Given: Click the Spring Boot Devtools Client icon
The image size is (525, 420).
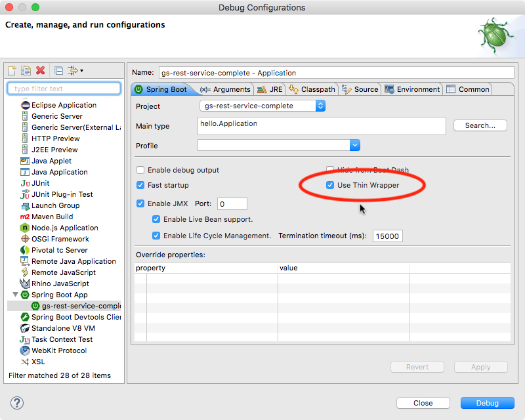Looking at the screenshot, I should click(x=25, y=317).
